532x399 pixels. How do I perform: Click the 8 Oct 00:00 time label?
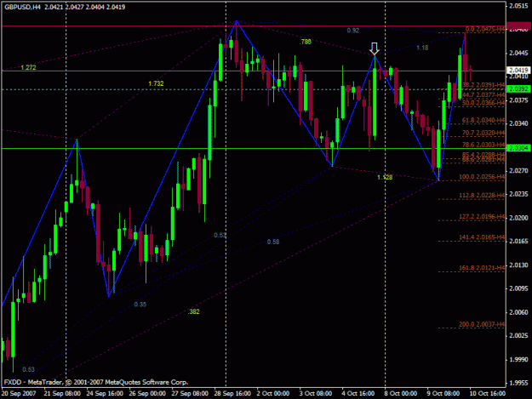coord(401,394)
